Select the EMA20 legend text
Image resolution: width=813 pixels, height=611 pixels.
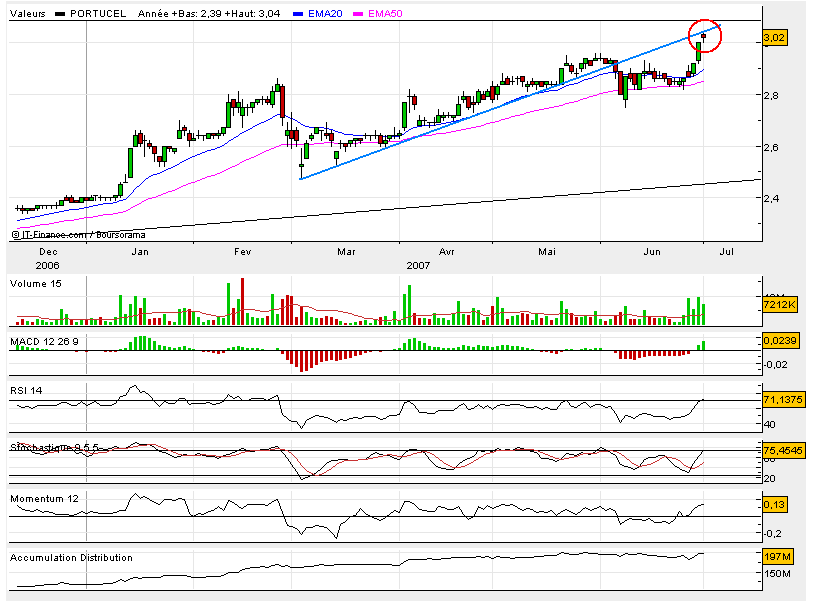pyautogui.click(x=325, y=14)
